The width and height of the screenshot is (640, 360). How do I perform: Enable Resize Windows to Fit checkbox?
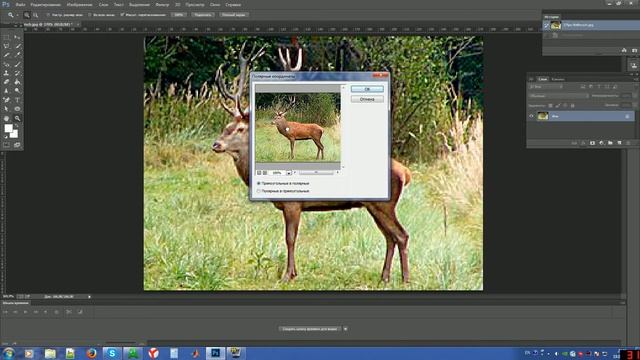(x=49, y=15)
